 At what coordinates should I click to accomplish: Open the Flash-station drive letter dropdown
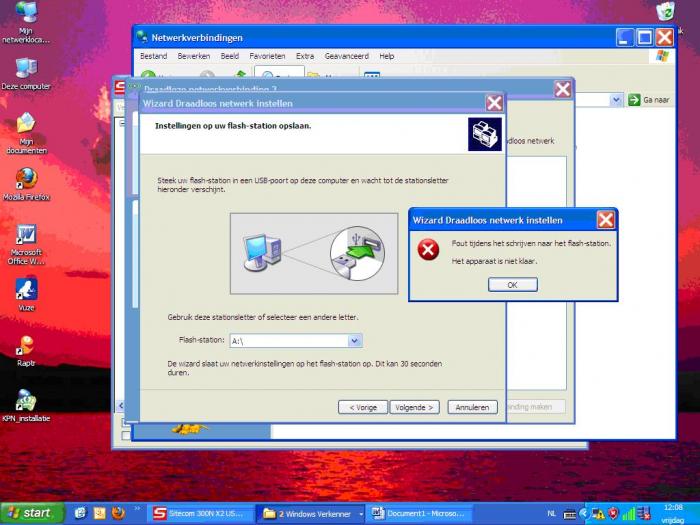click(x=354, y=341)
